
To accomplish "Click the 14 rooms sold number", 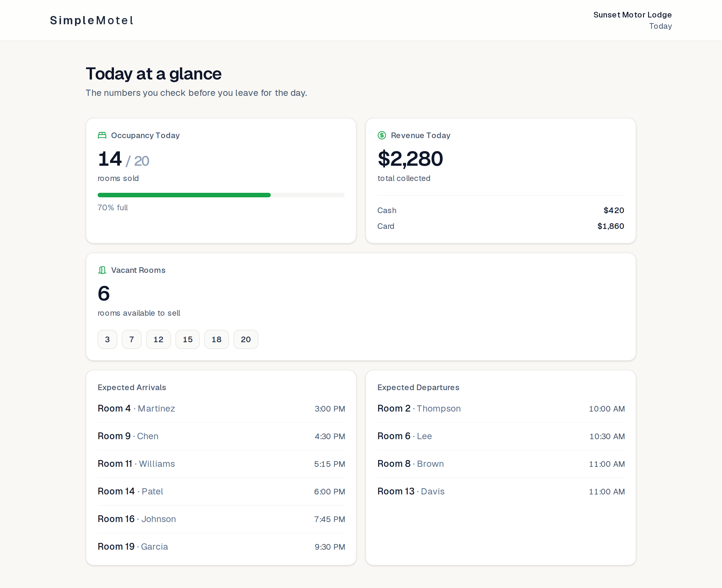I will pos(110,159).
